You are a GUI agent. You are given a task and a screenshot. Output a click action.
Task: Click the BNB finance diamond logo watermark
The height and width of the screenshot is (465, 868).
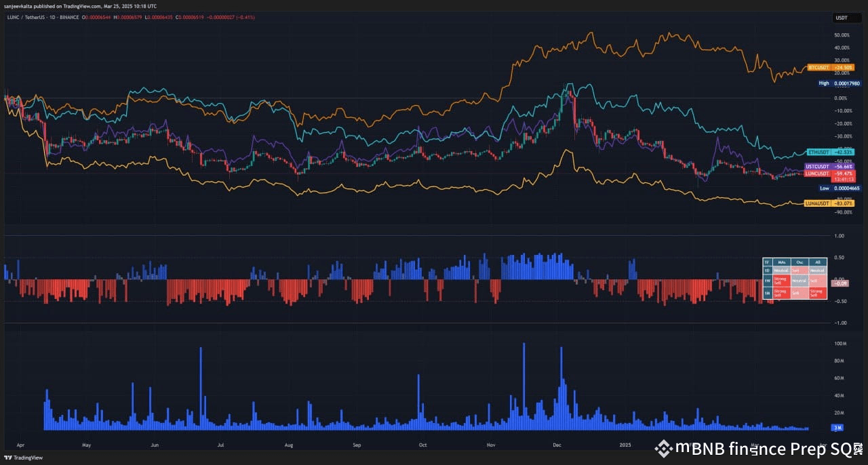(x=665, y=449)
